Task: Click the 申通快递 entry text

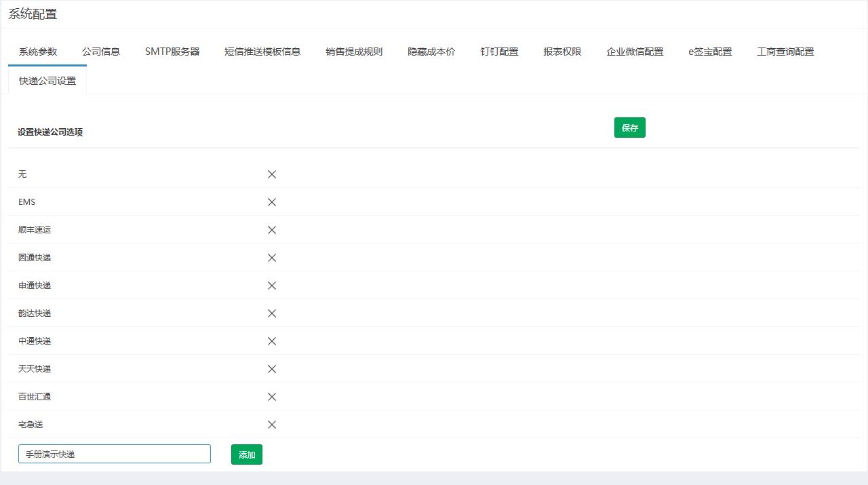Action: [x=35, y=286]
